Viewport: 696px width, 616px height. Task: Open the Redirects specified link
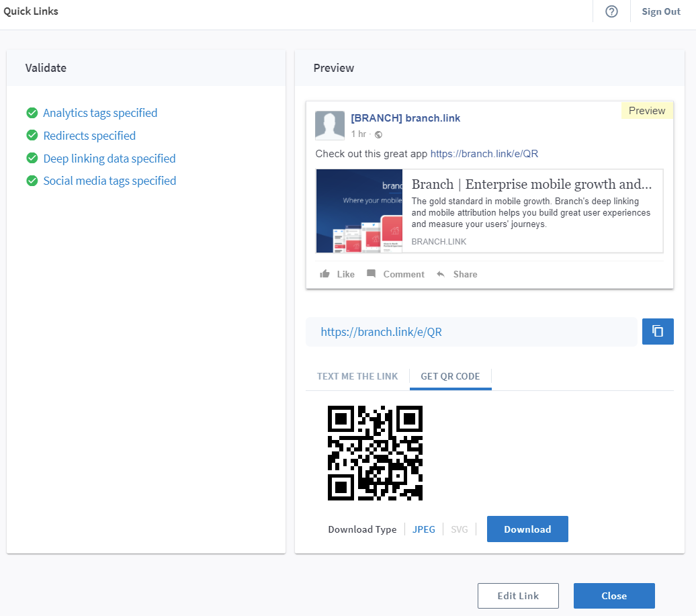89,136
